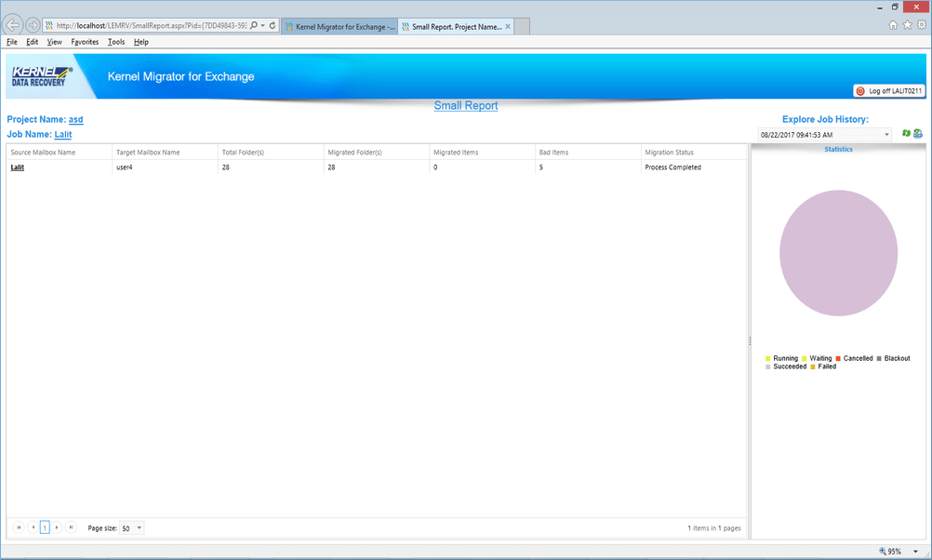Open a new blank browser tab
This screenshot has width=932, height=560.
click(521, 27)
